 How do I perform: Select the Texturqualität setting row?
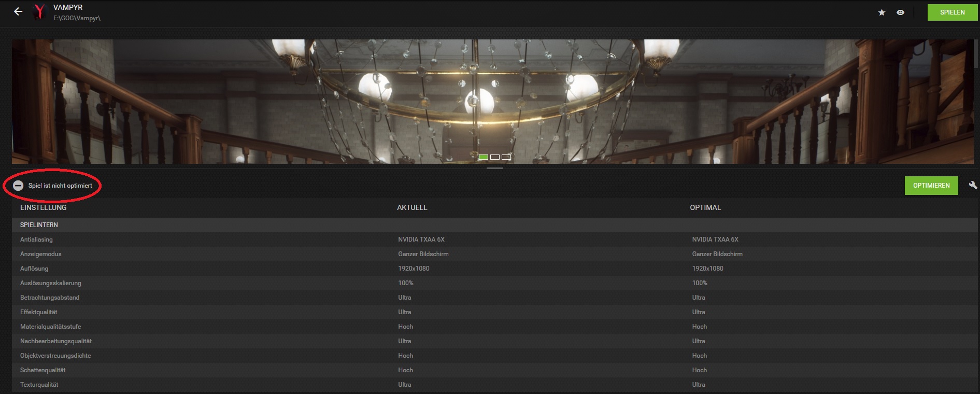click(x=494, y=385)
